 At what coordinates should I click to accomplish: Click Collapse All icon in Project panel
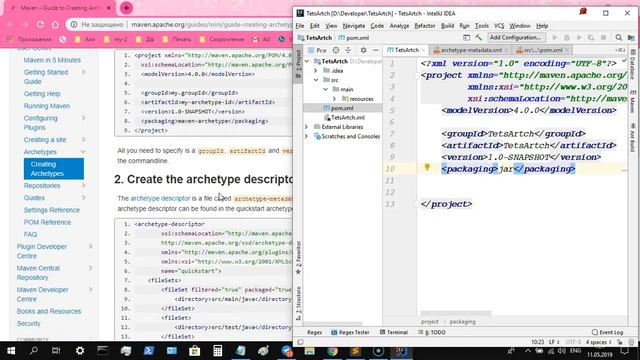(348, 50)
